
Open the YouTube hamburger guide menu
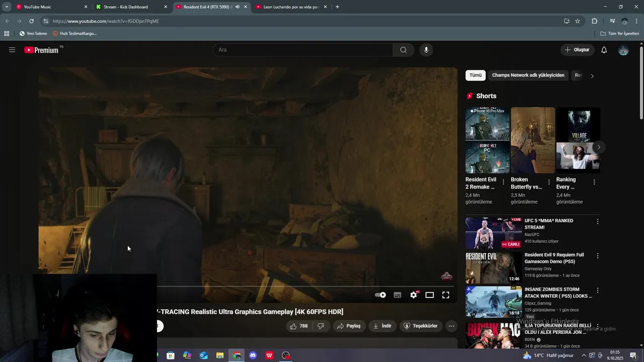[x=12, y=50]
